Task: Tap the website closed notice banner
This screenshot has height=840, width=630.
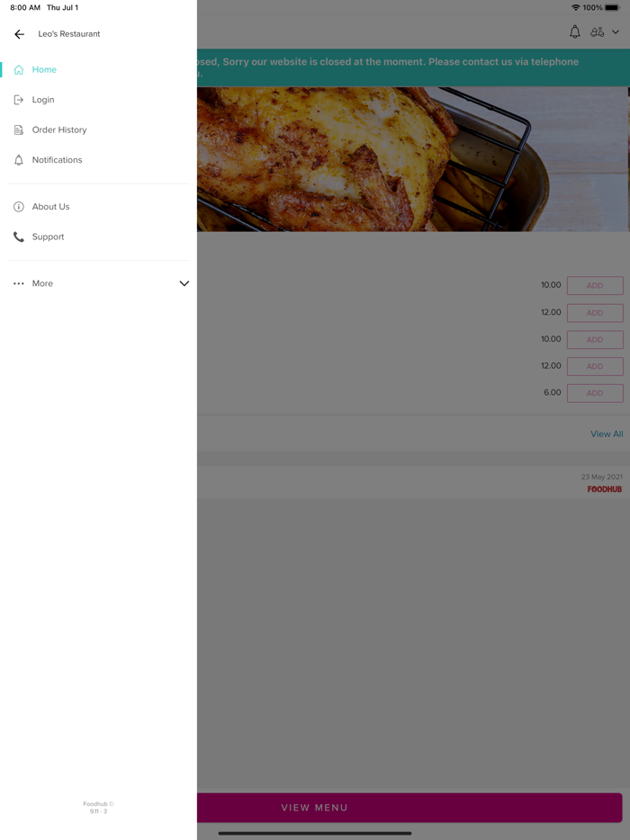Action: coord(413,67)
